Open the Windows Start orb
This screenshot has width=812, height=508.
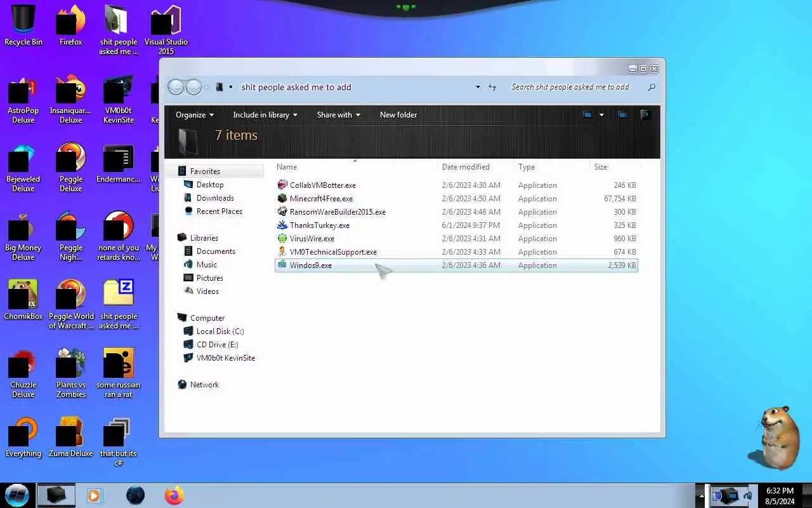16,495
